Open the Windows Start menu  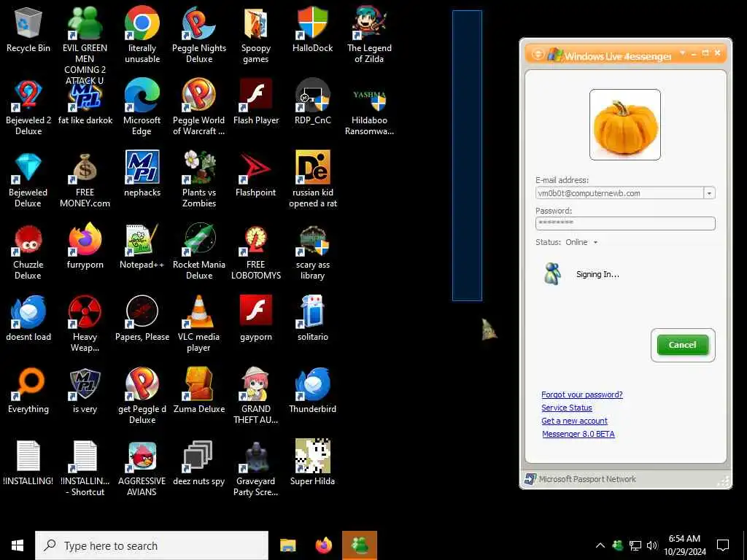point(18,545)
